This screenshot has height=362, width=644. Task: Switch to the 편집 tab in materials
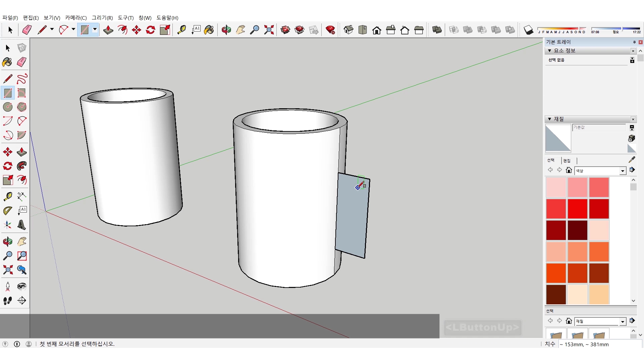tap(567, 161)
